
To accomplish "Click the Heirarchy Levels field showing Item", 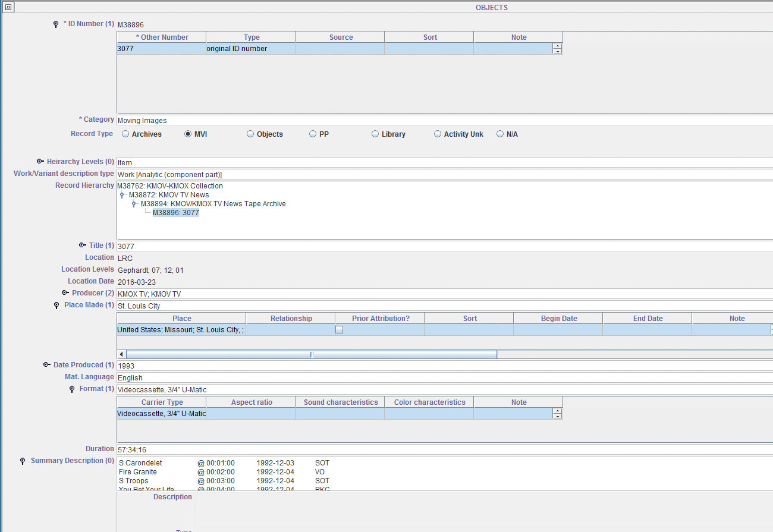I will 445,162.
